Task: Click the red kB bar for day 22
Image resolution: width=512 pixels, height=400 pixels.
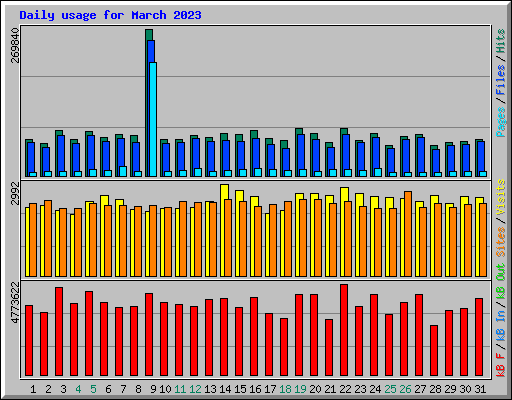Action: tap(344, 330)
